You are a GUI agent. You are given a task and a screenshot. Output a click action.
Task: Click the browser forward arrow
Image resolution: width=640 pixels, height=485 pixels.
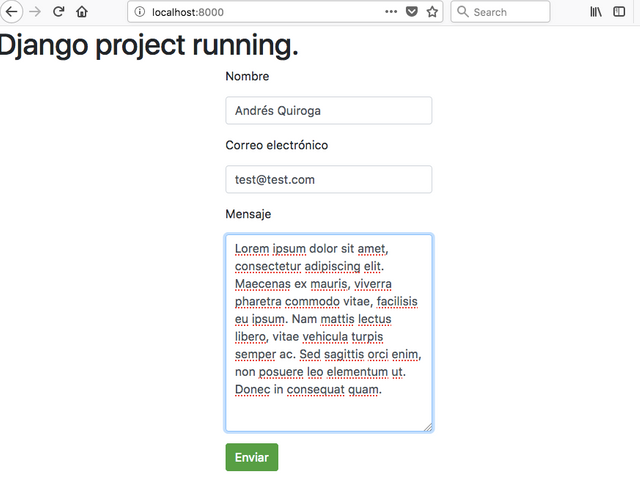35,12
